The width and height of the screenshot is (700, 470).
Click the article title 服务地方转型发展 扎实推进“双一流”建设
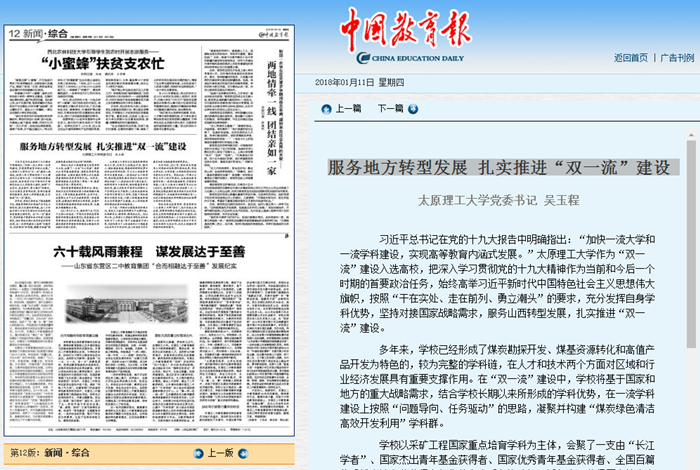tap(499, 167)
